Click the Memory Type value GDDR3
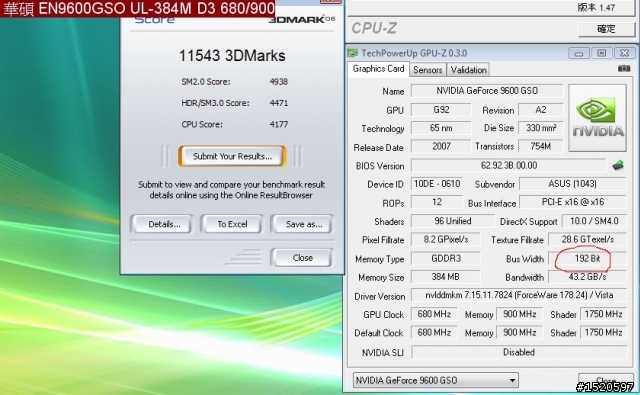The height and width of the screenshot is (395, 640). 446,258
